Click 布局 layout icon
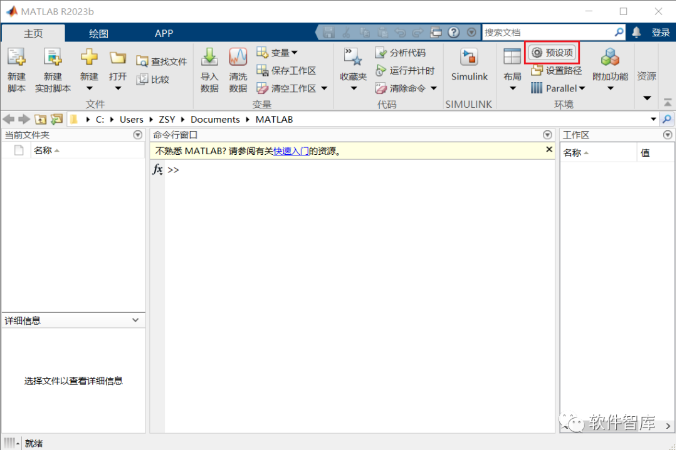Screen dimensions: 676x450 [512, 57]
